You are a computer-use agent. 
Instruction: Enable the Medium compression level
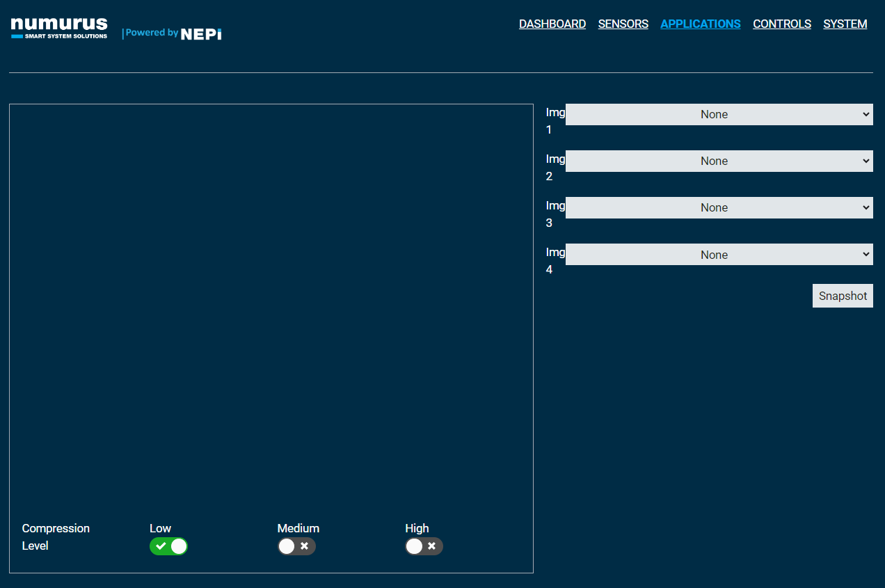pyautogui.click(x=296, y=546)
